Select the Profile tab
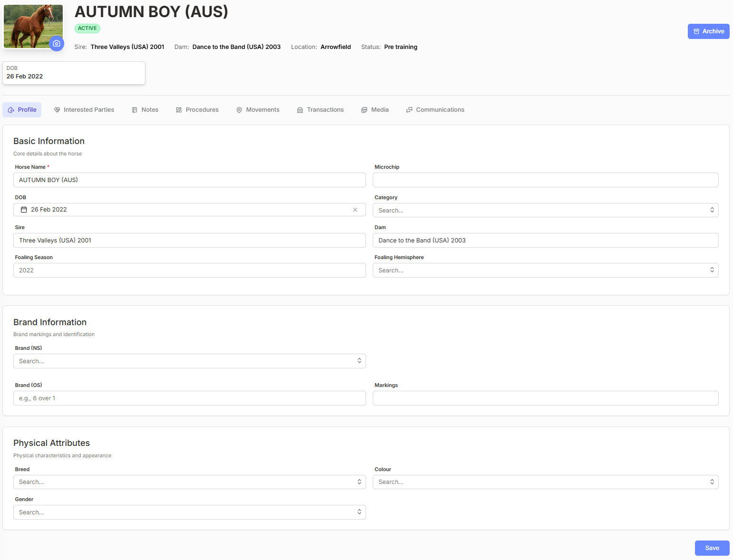 coord(22,110)
